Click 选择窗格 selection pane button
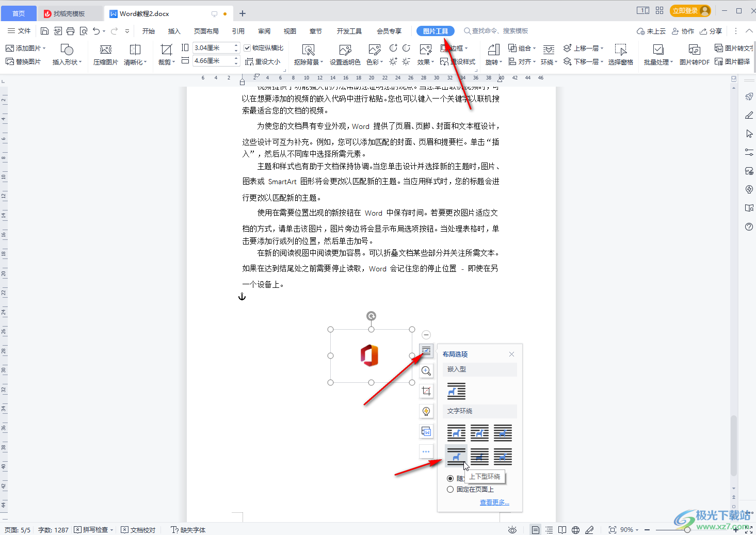Viewport: 756px width, 535px height. (x=620, y=55)
